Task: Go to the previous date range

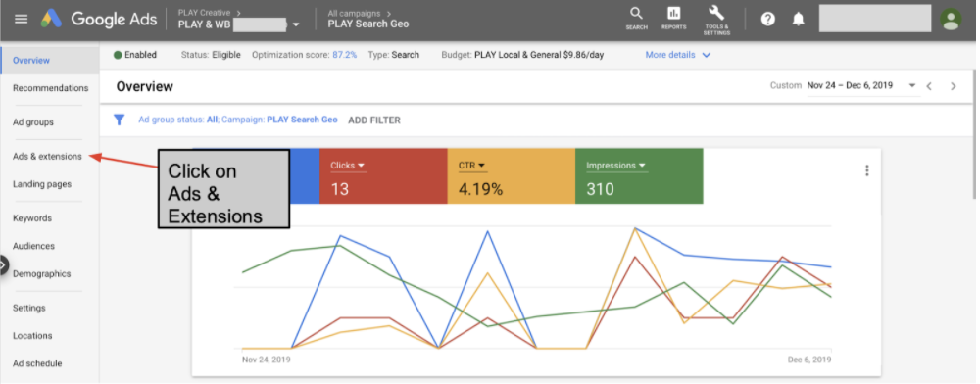Action: [x=929, y=86]
